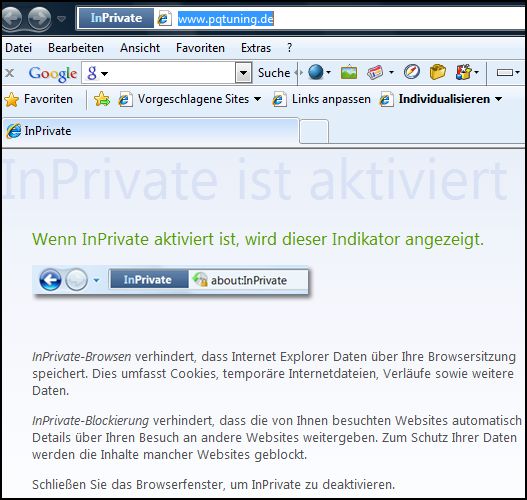527x500 pixels.
Task: Add to favorites bar via star-arrow icon
Action: coord(102,99)
